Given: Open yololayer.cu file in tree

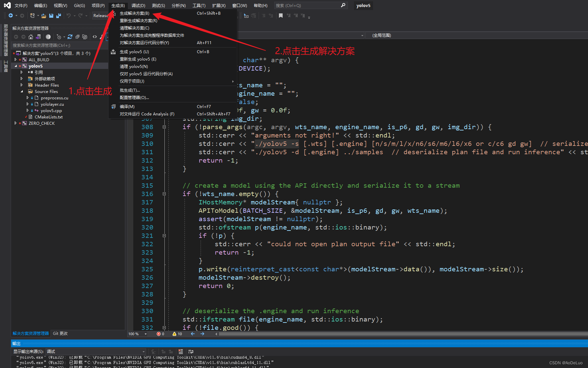Looking at the screenshot, I should click(x=52, y=104).
